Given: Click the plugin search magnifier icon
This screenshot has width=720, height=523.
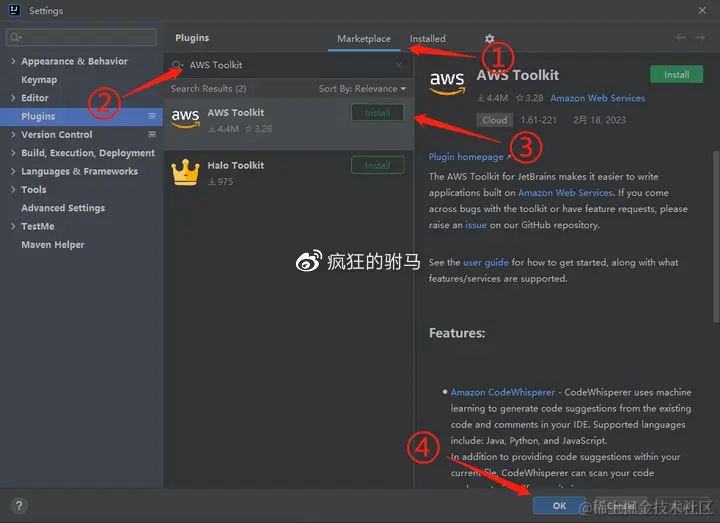Looking at the screenshot, I should [x=177, y=65].
